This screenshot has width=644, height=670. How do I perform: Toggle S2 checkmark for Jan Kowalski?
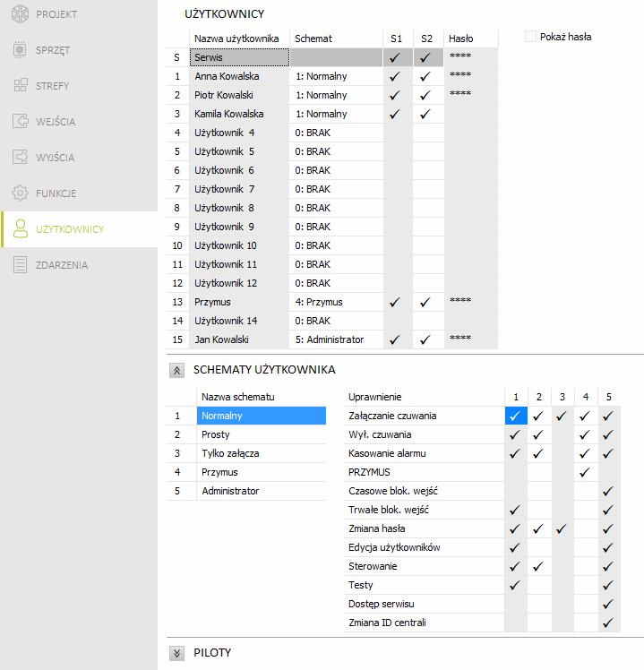tap(425, 339)
